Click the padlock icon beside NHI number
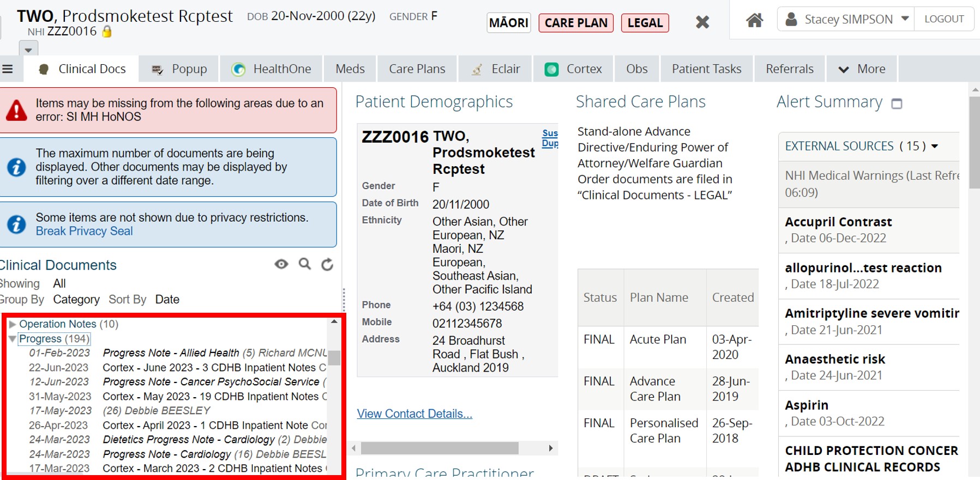This screenshot has height=480, width=980. 107,32
